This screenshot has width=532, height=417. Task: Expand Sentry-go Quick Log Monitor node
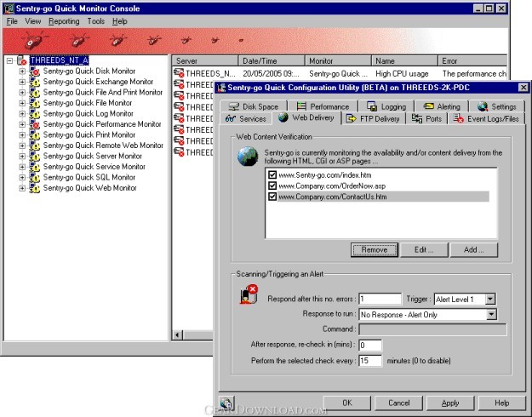(22, 114)
